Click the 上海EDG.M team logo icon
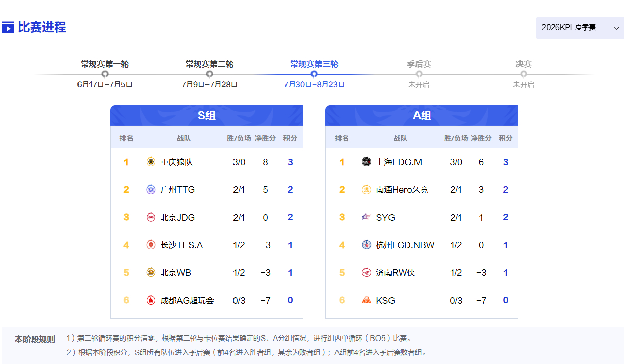The width and height of the screenshot is (624, 364). tap(367, 162)
